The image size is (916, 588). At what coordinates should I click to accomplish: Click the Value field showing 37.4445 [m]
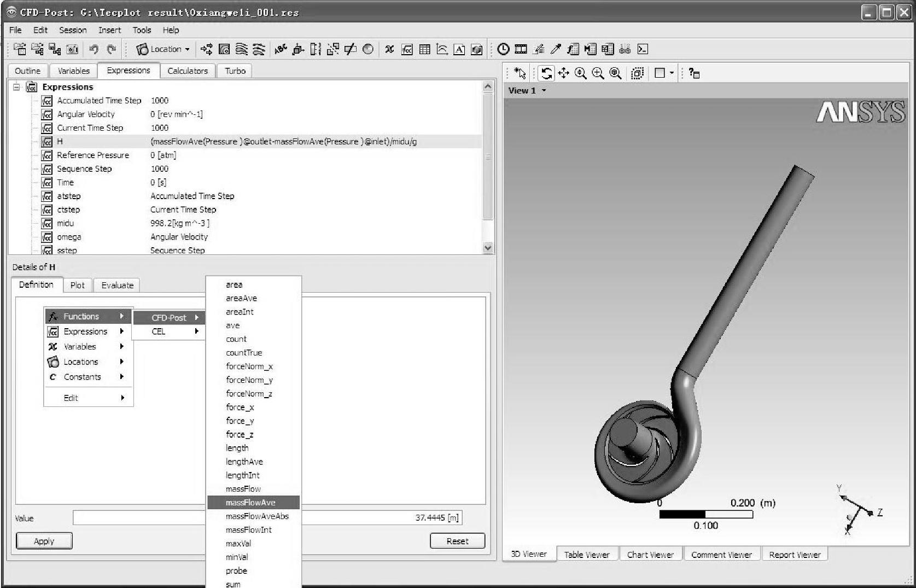pos(267,517)
